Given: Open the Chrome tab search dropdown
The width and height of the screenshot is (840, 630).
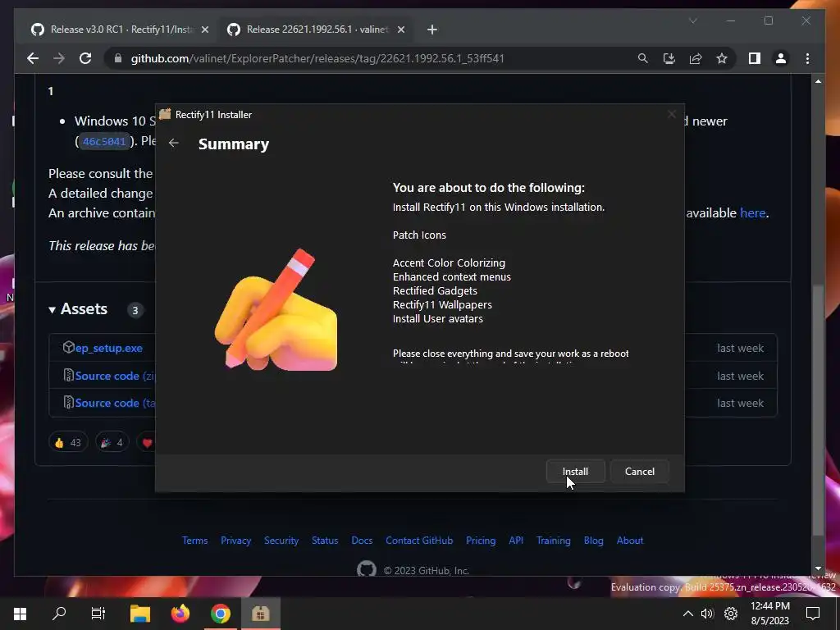Looking at the screenshot, I should [692, 21].
